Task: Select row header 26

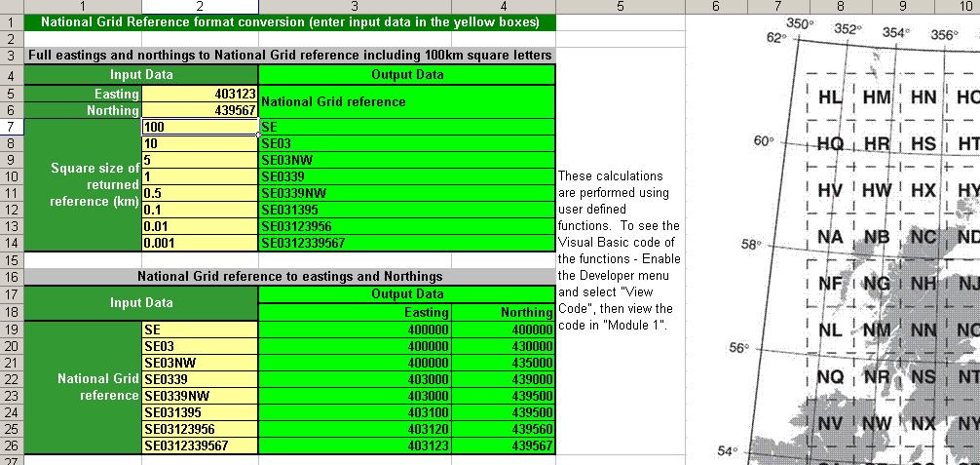Action: [12, 446]
